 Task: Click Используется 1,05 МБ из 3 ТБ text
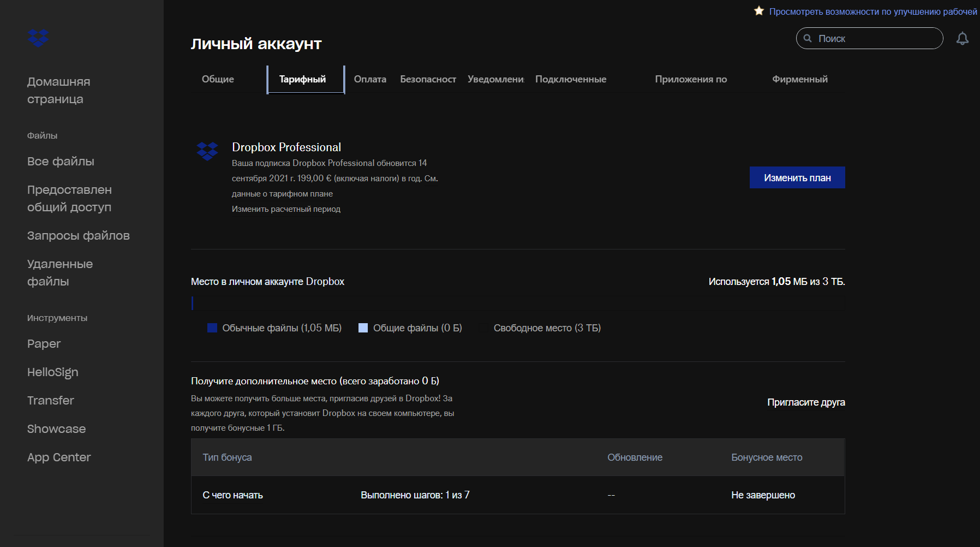(776, 282)
